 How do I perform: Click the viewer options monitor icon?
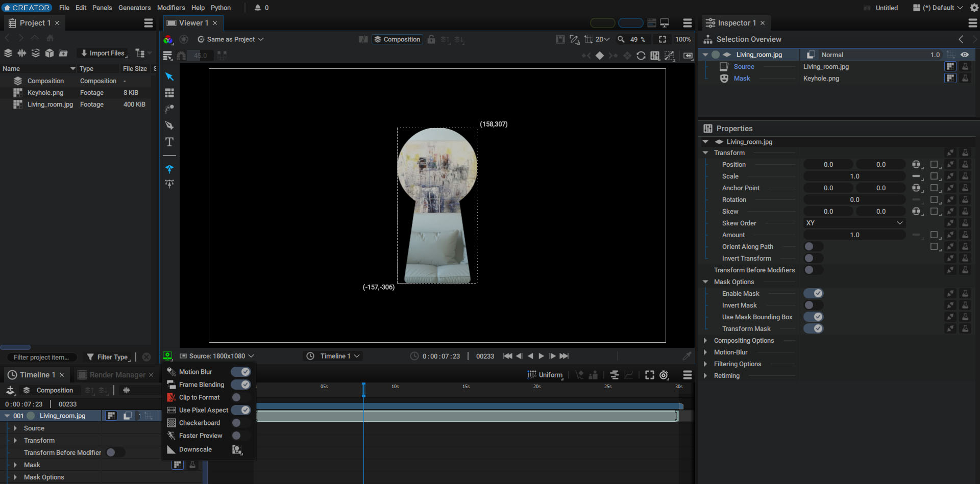tap(167, 356)
